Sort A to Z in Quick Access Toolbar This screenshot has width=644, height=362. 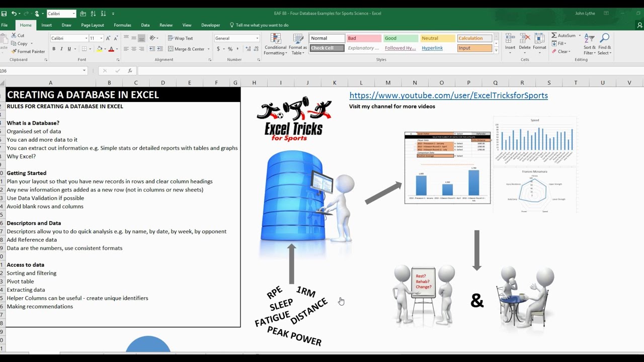tap(94, 14)
